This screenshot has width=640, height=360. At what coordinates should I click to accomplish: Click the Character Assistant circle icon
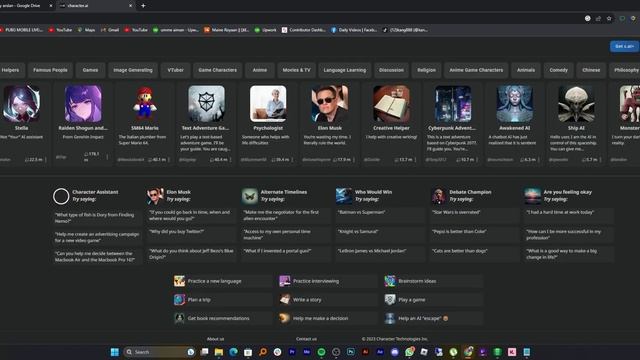pyautogui.click(x=61, y=196)
